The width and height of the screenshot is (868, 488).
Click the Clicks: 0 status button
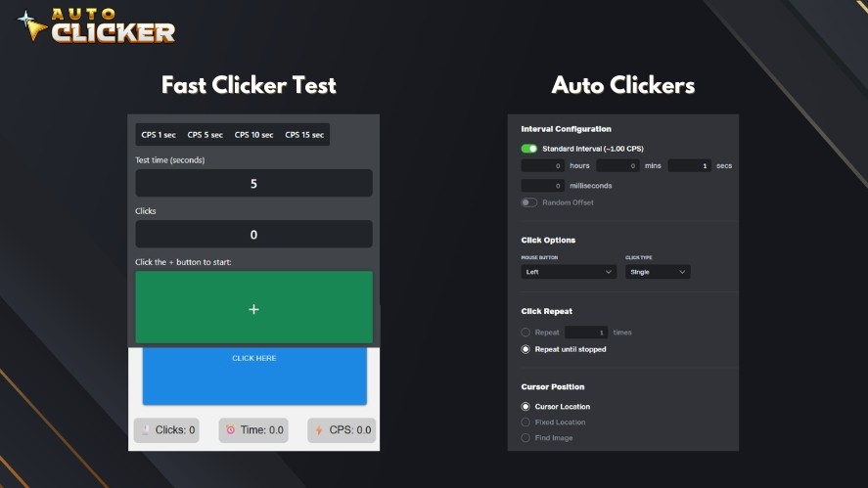[x=166, y=430]
